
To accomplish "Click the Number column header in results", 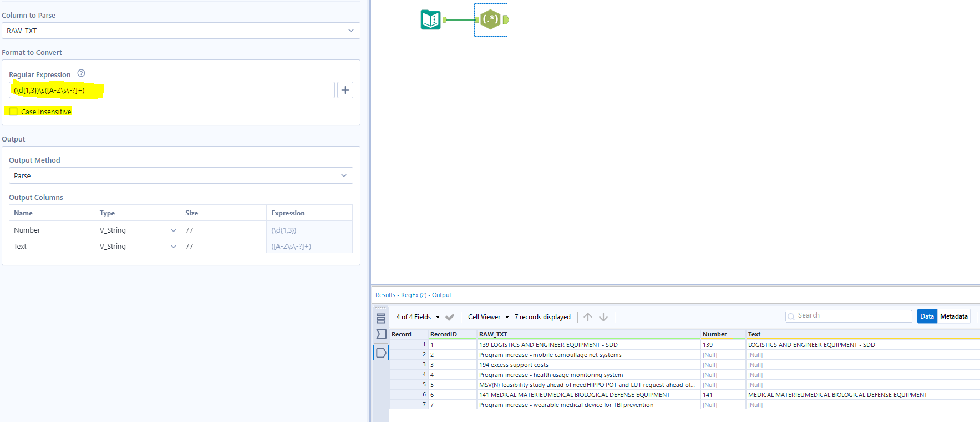I will 723,334.
